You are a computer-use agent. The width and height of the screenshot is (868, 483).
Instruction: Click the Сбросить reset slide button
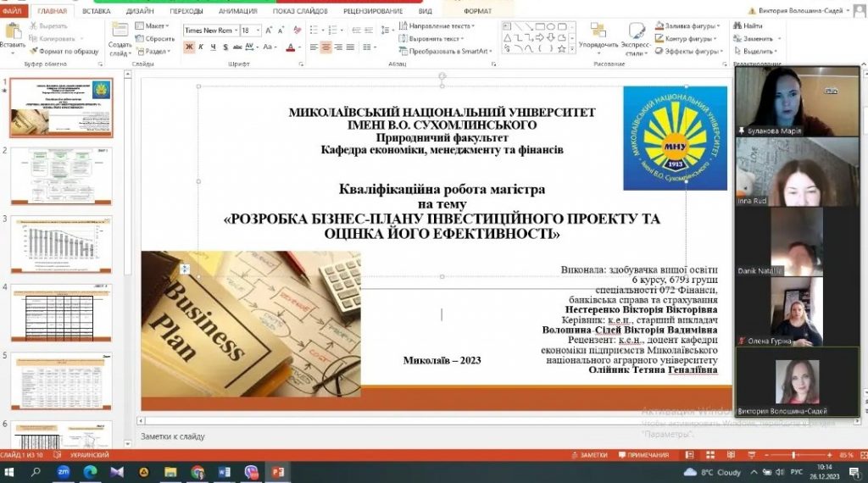pyautogui.click(x=155, y=38)
